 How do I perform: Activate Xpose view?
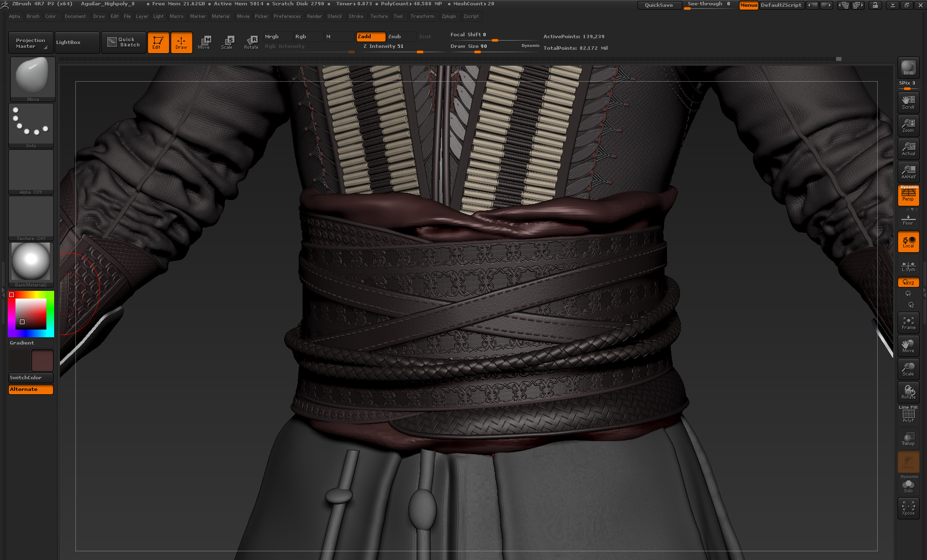coord(908,508)
